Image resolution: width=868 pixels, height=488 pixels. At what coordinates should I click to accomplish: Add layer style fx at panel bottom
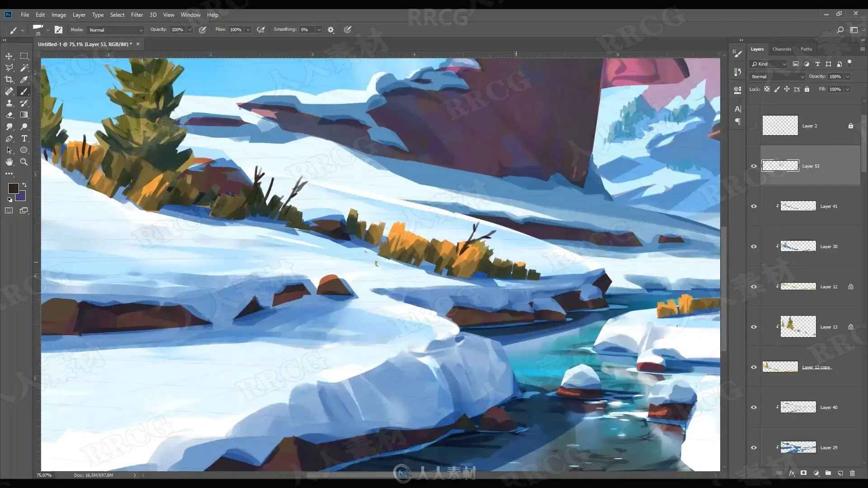(792, 473)
